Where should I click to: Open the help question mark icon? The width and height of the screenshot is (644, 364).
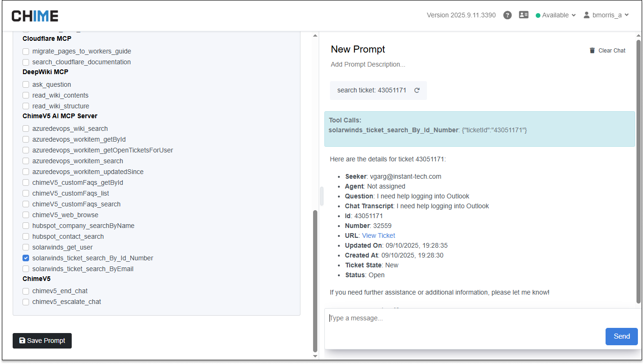click(x=507, y=15)
